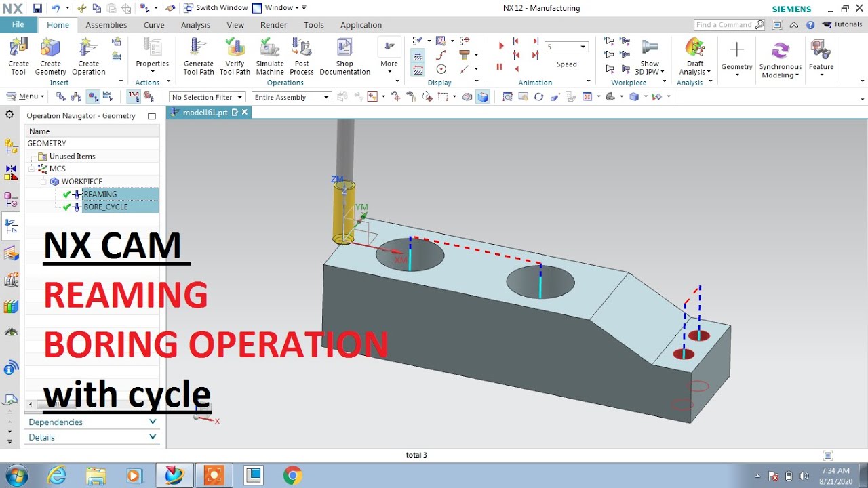Click the Cut scissors icon
Image resolution: width=868 pixels, height=488 pixels.
[82, 8]
